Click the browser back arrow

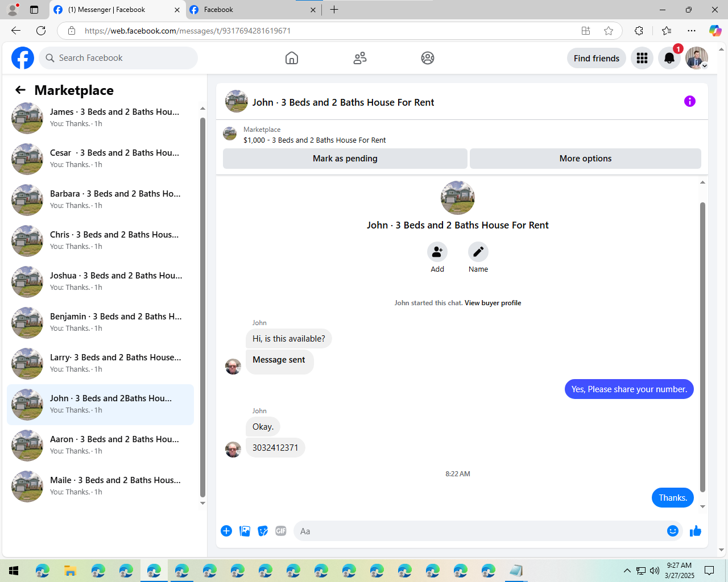coord(16,31)
